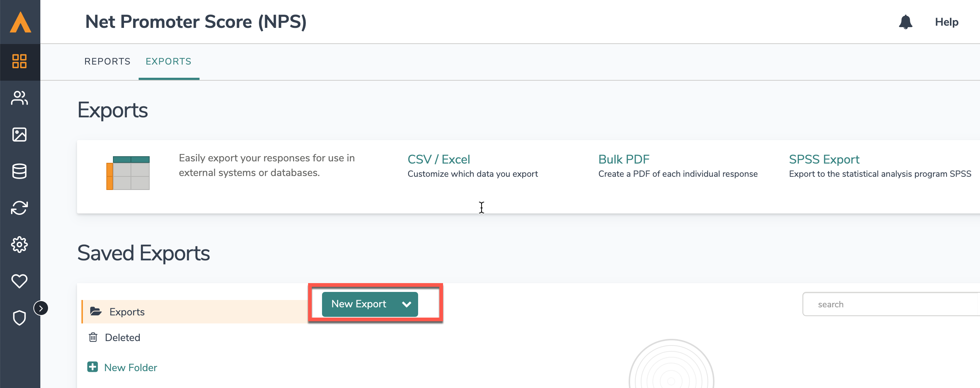The width and height of the screenshot is (980, 388).
Task: Click the open folder icon beside Exports
Action: click(x=95, y=311)
